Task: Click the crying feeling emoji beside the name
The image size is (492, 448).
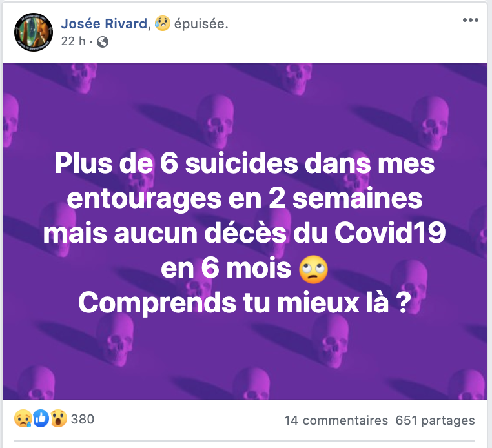Action: [163, 23]
